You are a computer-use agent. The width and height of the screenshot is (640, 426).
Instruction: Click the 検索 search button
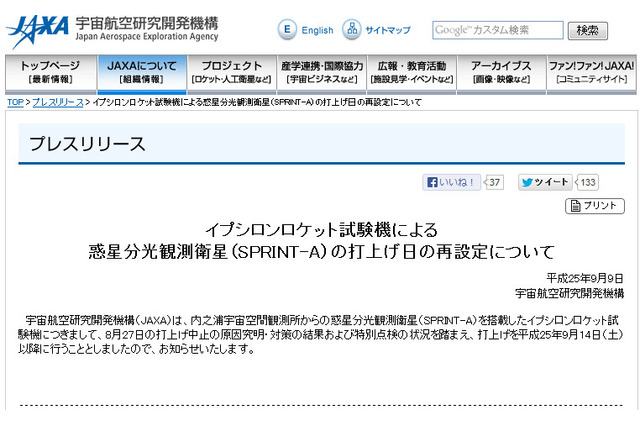point(587,31)
